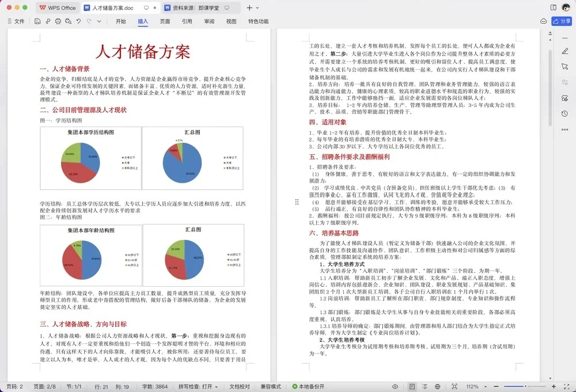Click the zoom out minus button
Screen dimensions: 576x392
click(x=497, y=386)
